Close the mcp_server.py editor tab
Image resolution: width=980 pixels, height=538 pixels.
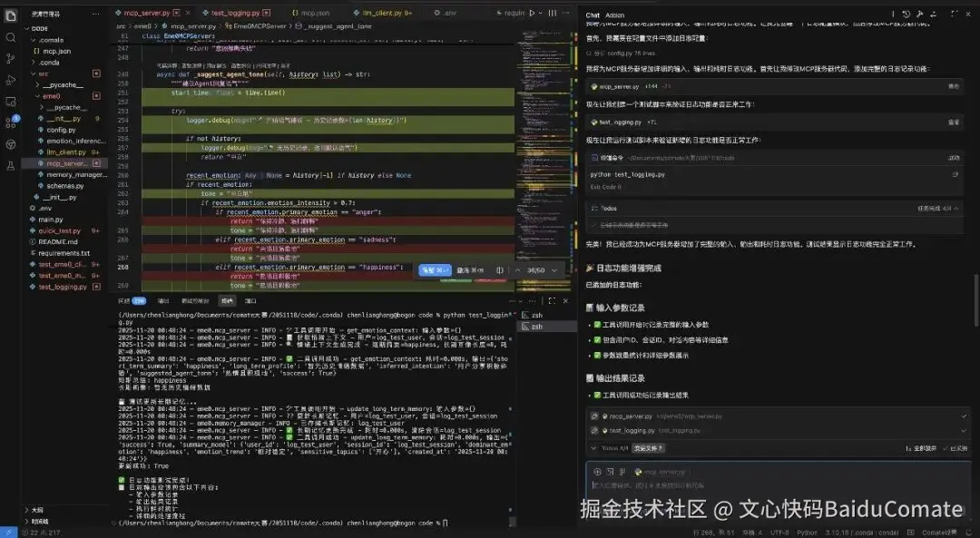[186, 13]
